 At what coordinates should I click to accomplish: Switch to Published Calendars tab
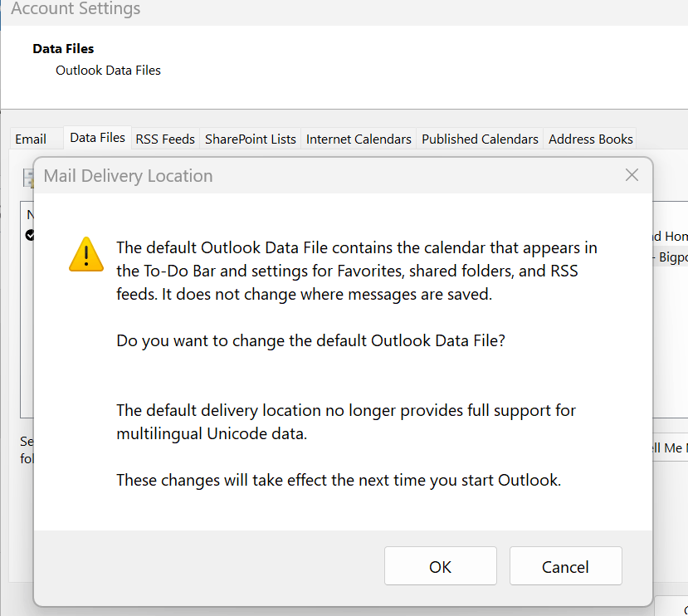click(480, 139)
